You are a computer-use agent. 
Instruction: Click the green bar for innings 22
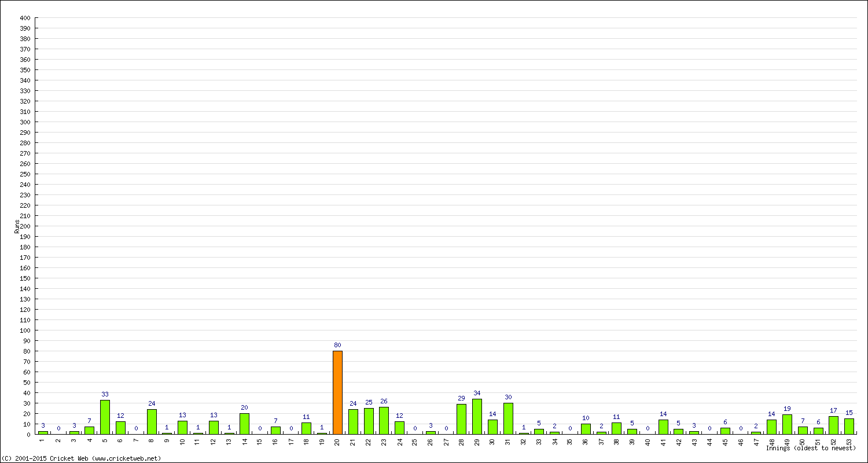point(369,421)
